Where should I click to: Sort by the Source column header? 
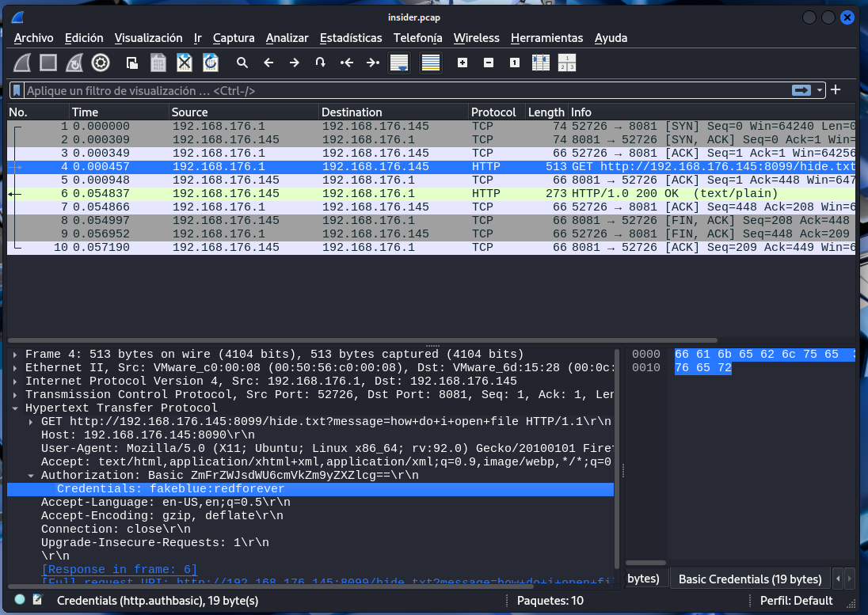pyautogui.click(x=244, y=112)
